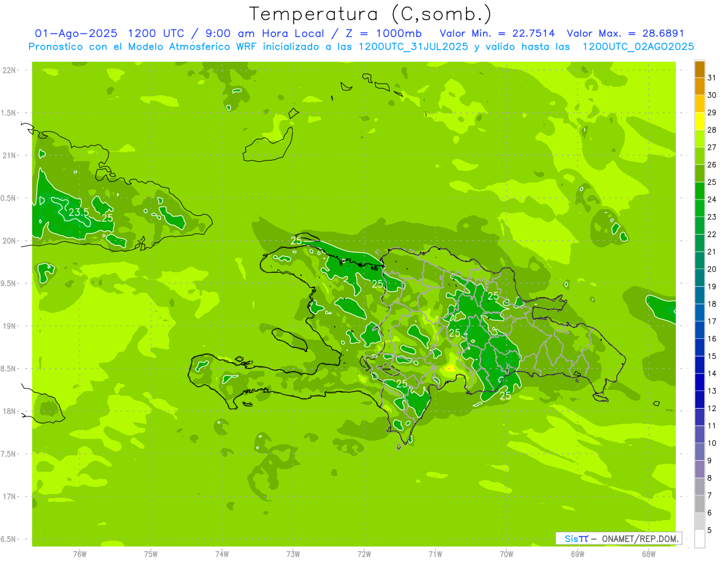Click '9:00 am Hora Local' text
The image size is (728, 562).
tap(266, 34)
